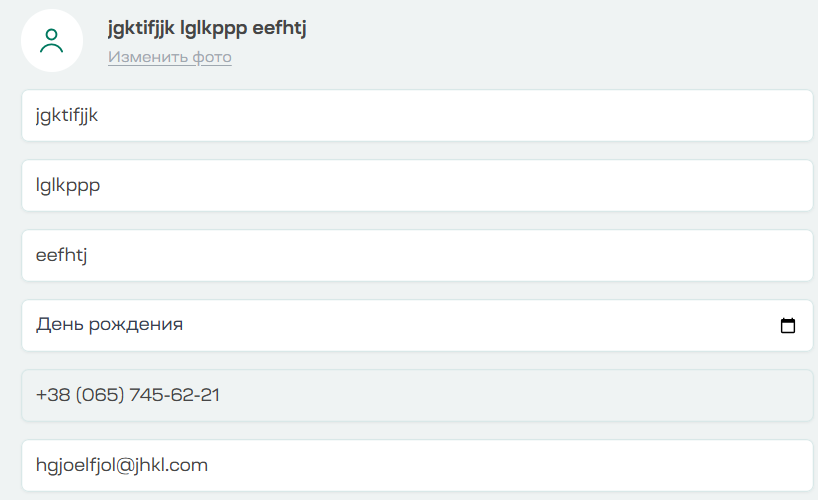The height and width of the screenshot is (500, 818).
Task: Place cursor after "jgktifjjk" in first field
Action: point(99,115)
